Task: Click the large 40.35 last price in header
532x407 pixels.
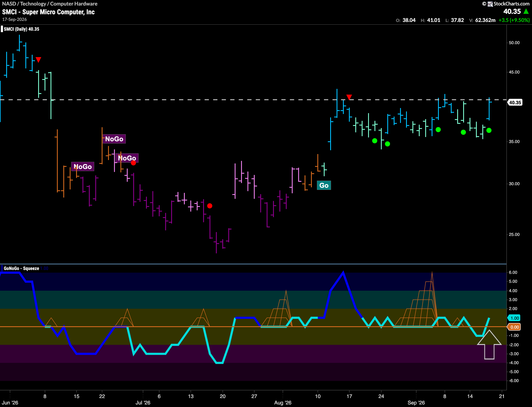Action: [x=512, y=11]
